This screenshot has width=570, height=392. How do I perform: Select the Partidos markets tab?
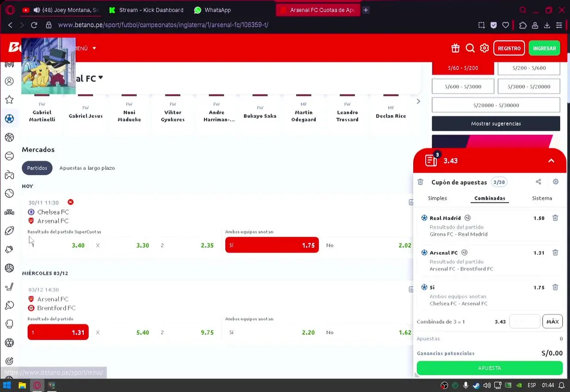(x=37, y=168)
